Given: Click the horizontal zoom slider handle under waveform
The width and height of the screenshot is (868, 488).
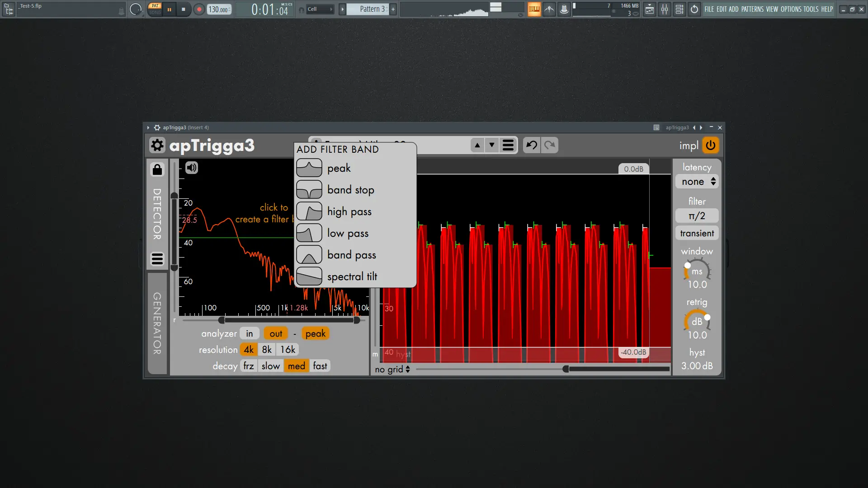Looking at the screenshot, I should [566, 369].
